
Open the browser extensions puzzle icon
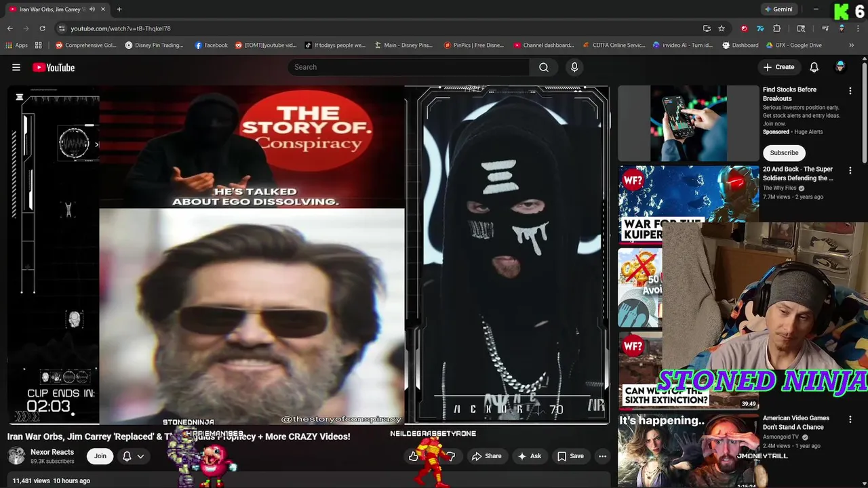[777, 28]
